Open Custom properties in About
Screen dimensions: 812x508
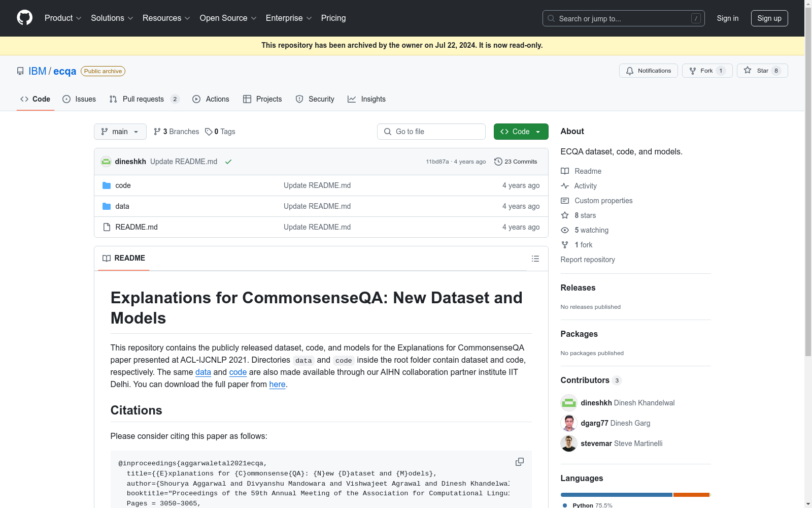click(597, 201)
